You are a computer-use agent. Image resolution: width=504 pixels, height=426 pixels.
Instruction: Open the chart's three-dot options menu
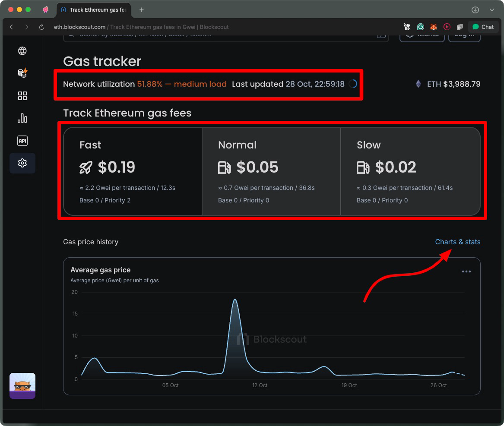[x=466, y=271]
